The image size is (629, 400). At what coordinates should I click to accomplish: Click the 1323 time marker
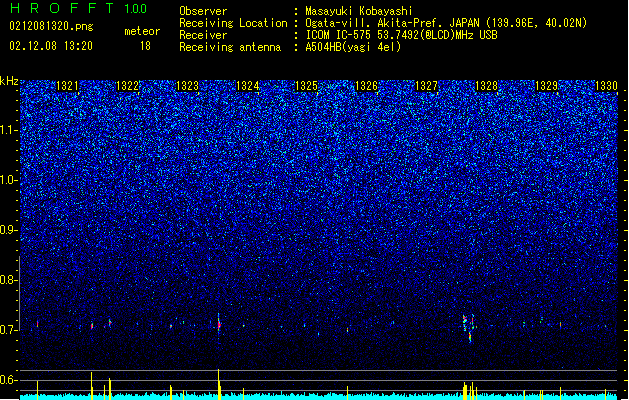click(187, 86)
